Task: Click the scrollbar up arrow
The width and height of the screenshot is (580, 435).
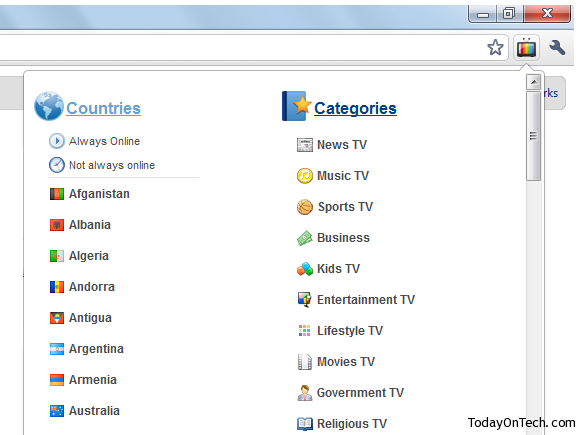Action: pyautogui.click(x=533, y=82)
